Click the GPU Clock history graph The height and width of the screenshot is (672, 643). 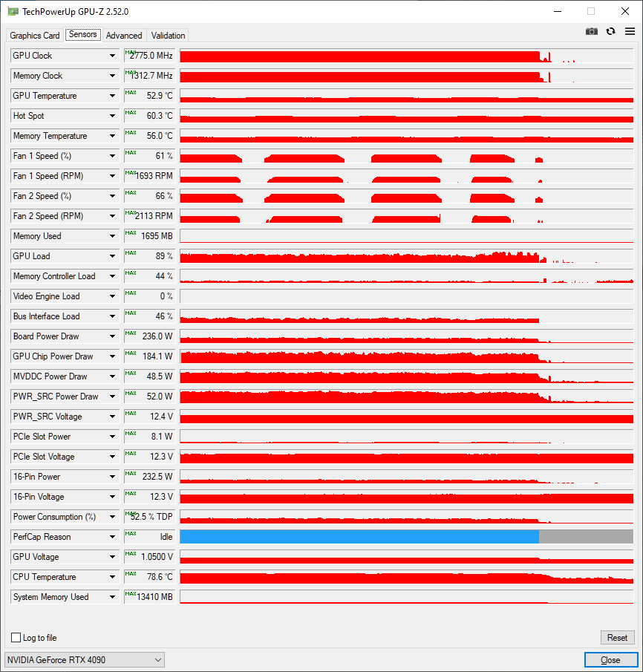406,56
